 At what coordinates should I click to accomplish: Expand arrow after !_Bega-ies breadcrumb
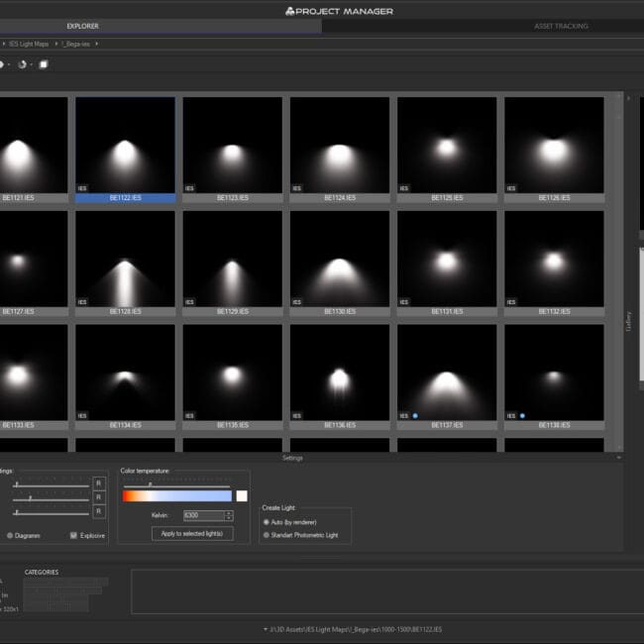pyautogui.click(x=96, y=44)
